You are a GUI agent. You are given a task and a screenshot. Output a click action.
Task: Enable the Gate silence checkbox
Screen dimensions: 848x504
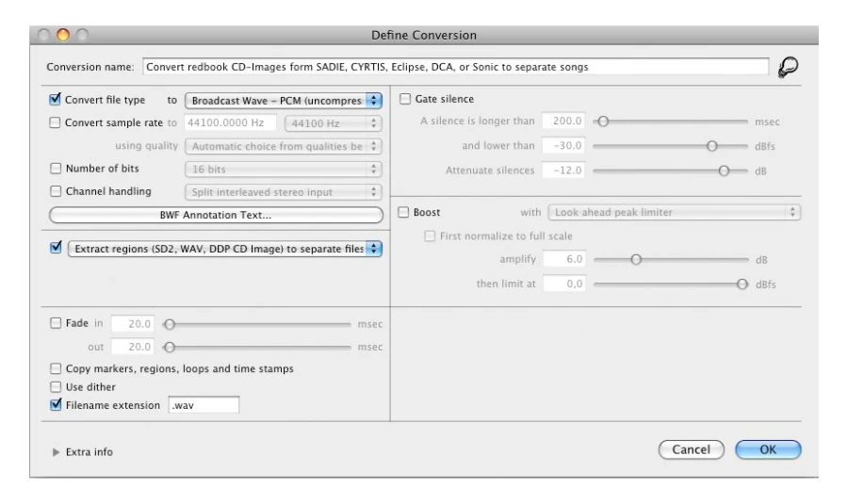click(405, 99)
